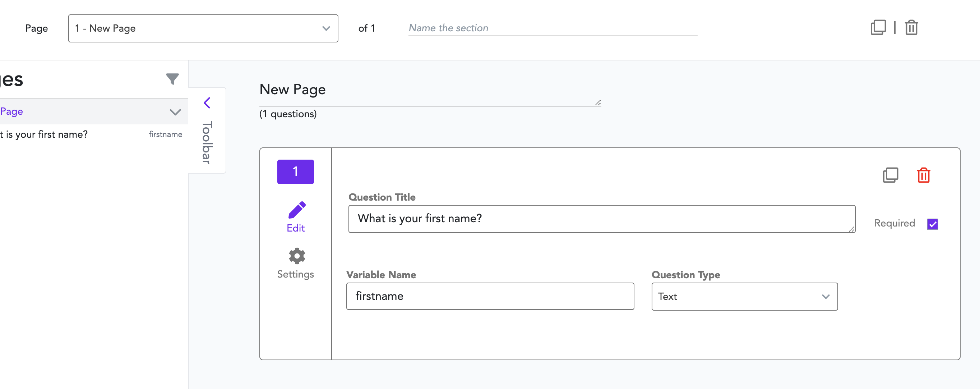
Task: Click the question number 1 badge
Action: (295, 171)
